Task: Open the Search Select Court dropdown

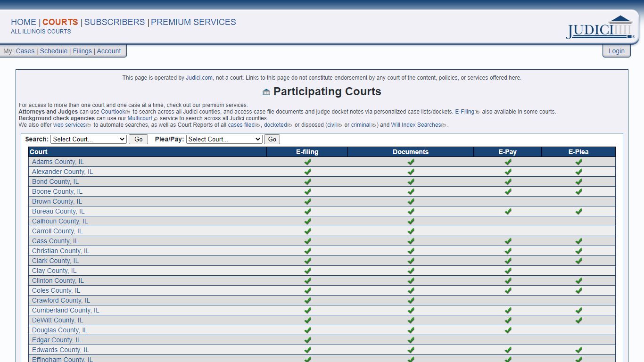Action: 89,139
